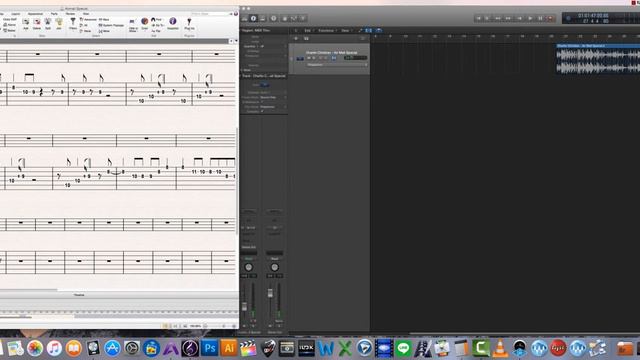
Task: Solo the Charlie Christian track in Logic
Action: [314, 58]
